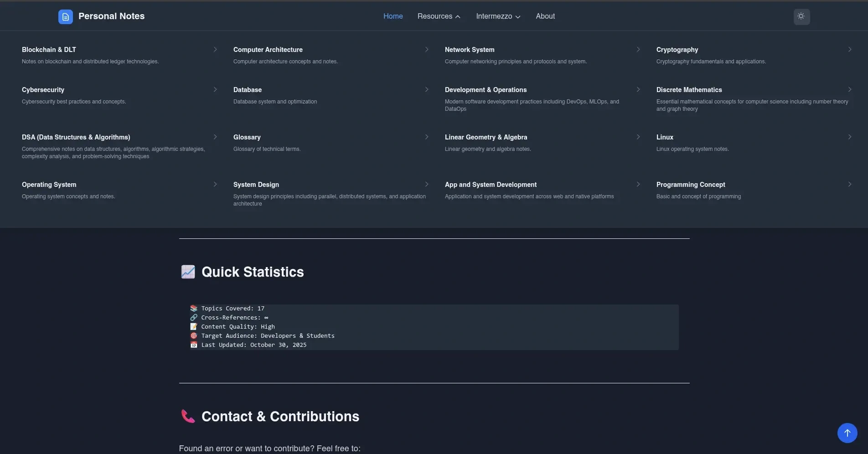Image resolution: width=868 pixels, height=454 pixels.
Task: Click the 'Topics Covered: 17' line
Action: [x=227, y=309]
